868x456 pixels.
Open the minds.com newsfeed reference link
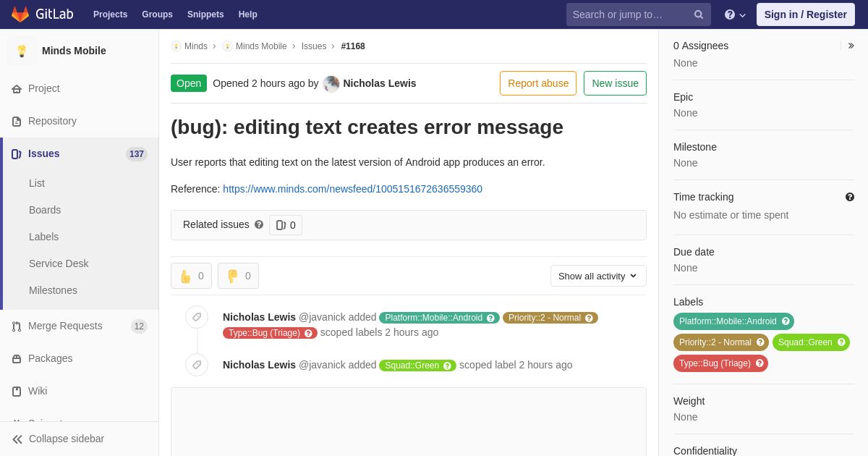pyautogui.click(x=352, y=189)
